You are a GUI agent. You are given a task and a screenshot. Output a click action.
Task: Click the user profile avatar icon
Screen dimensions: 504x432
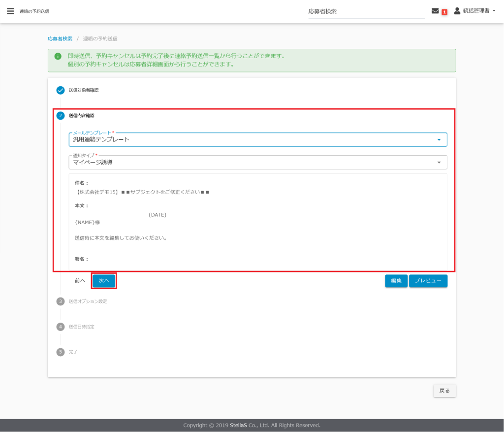click(x=457, y=11)
